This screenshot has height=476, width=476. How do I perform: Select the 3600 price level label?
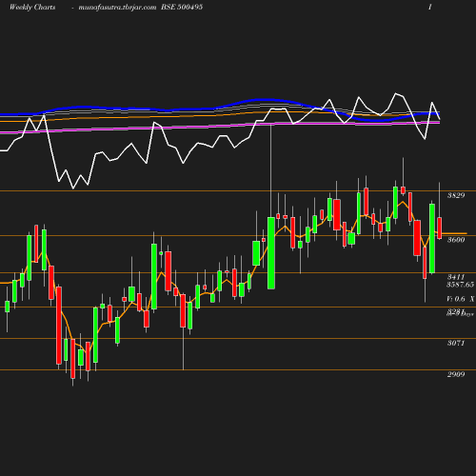456,240
